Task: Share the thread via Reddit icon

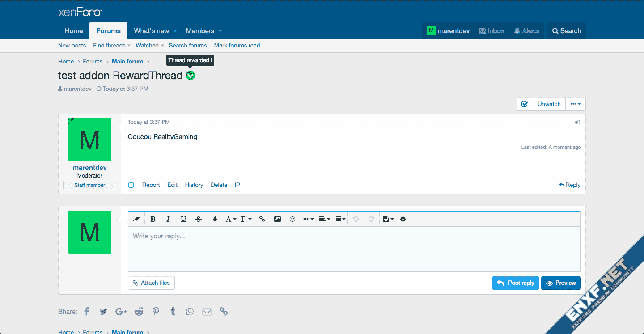Action: point(139,312)
